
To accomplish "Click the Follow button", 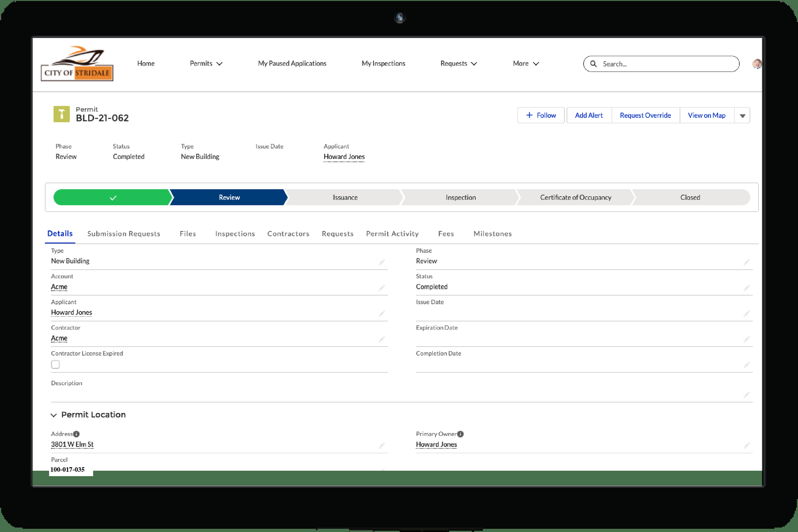I will click(x=540, y=115).
